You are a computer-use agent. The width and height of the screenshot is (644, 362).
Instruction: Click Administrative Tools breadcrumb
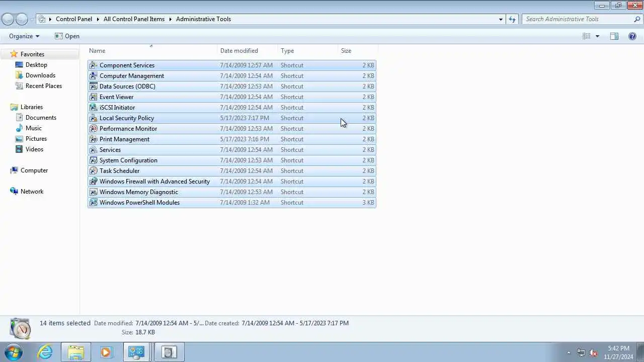[x=203, y=19]
